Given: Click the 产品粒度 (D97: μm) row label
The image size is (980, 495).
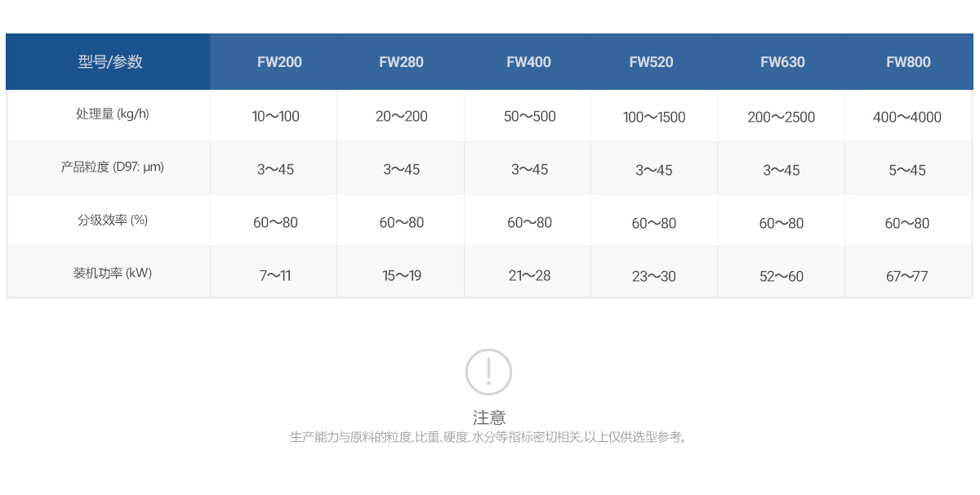Looking at the screenshot, I should 113,167.
